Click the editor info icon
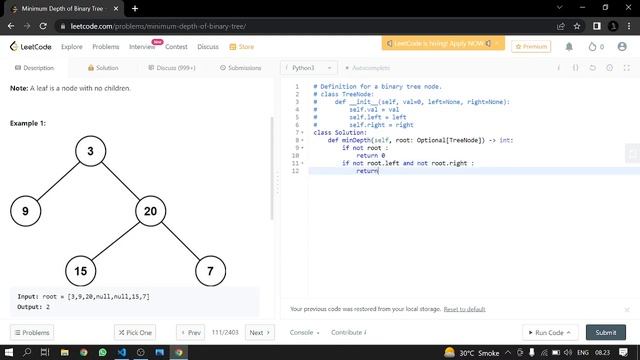This screenshot has width=640, height=360. click(x=559, y=68)
